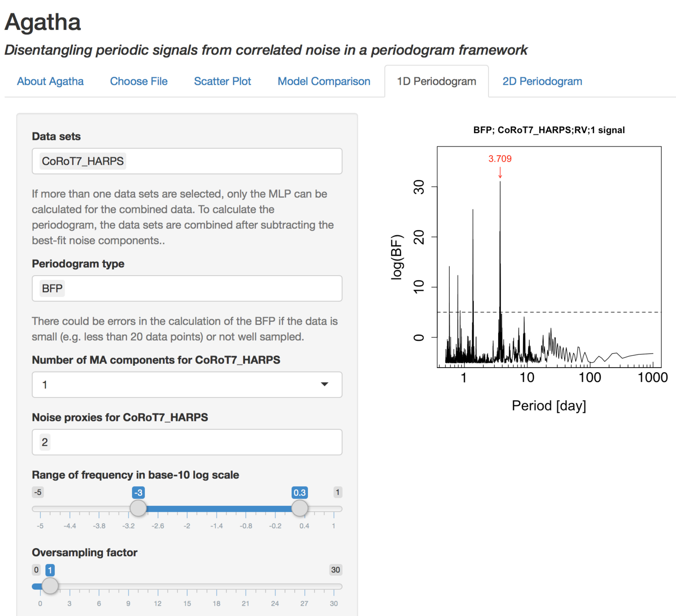Click the Noise proxies field showing 2

pyautogui.click(x=187, y=442)
